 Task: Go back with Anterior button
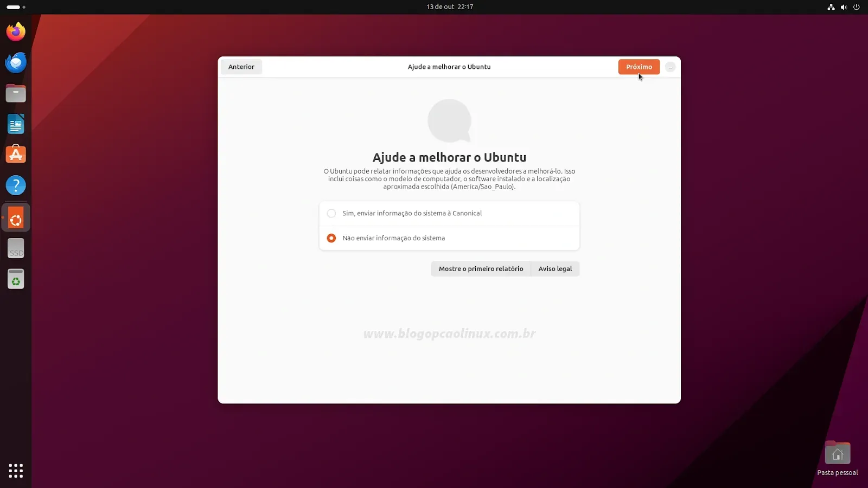(x=241, y=67)
